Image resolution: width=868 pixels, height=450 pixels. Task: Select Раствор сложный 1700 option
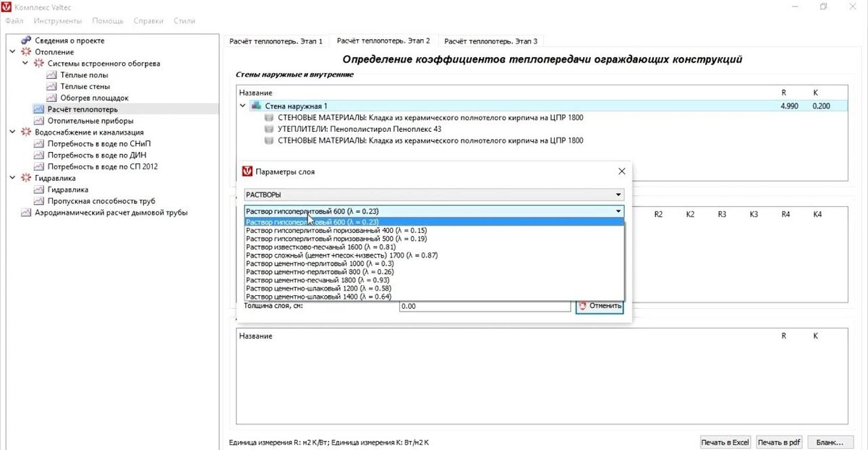(x=434, y=255)
